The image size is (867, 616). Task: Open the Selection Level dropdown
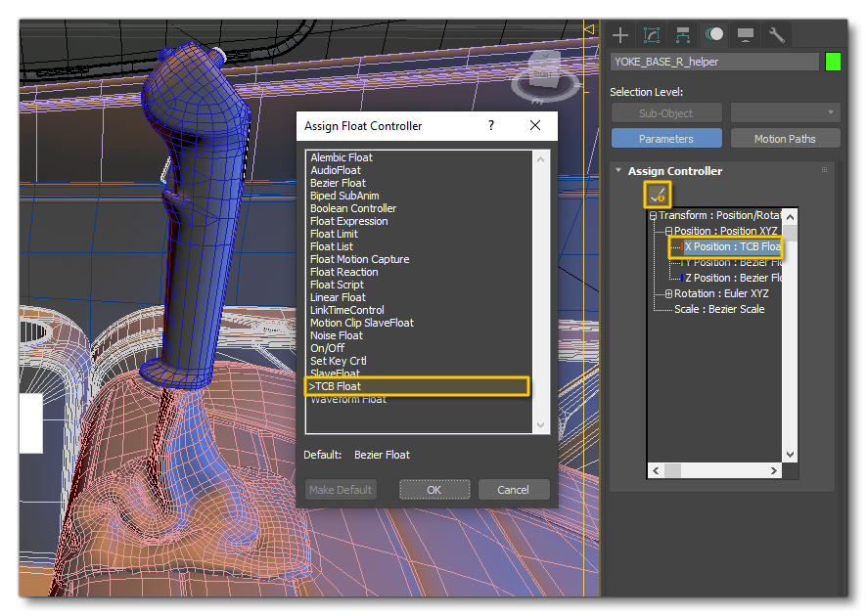[786, 112]
